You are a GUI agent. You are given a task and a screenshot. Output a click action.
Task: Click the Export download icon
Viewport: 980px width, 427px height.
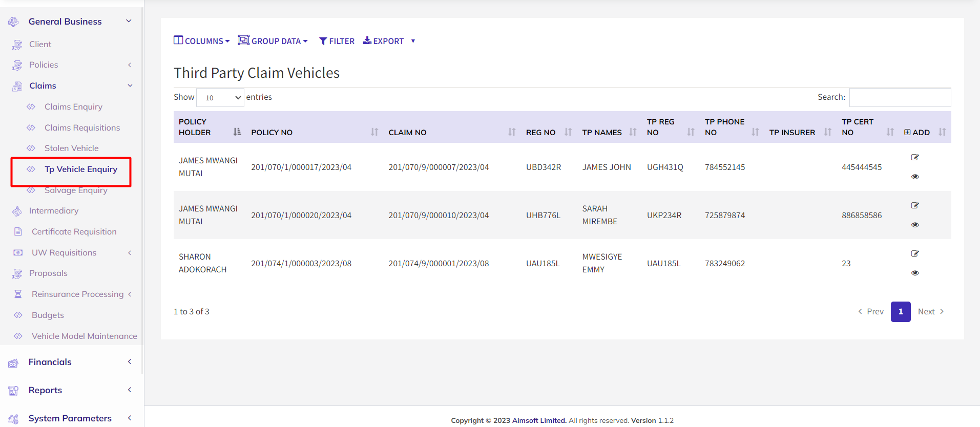367,40
